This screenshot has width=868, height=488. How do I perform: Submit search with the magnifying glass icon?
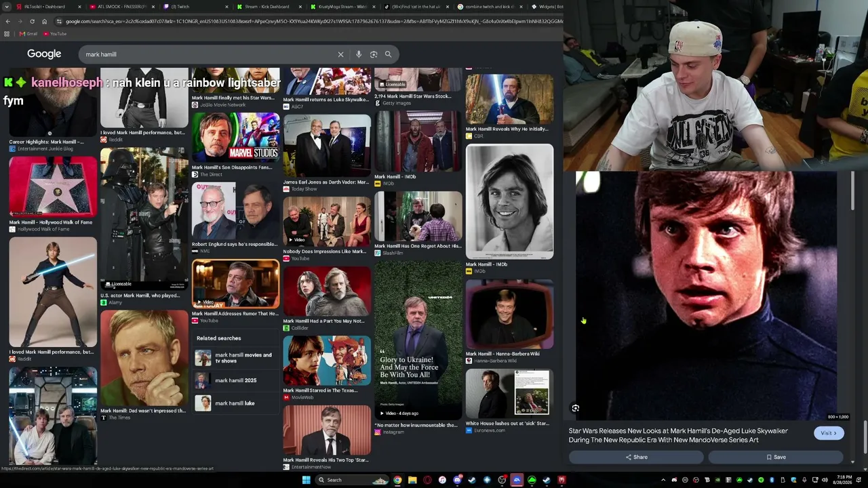click(x=388, y=54)
